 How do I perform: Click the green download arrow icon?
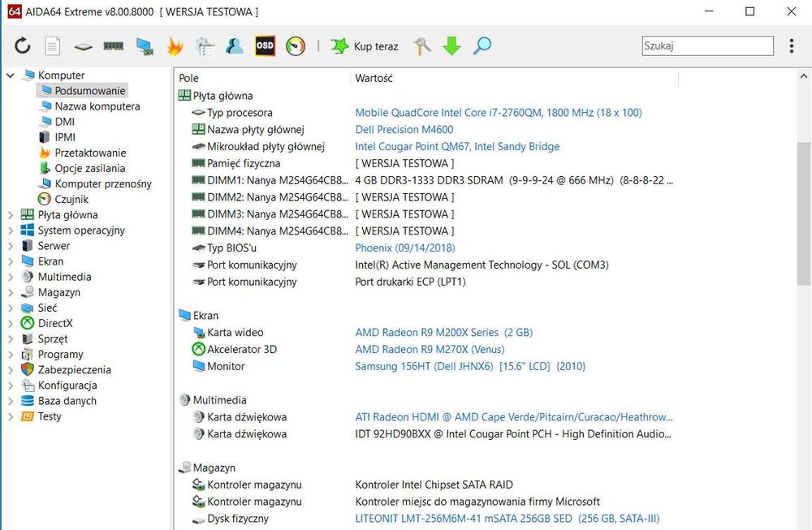[451, 45]
